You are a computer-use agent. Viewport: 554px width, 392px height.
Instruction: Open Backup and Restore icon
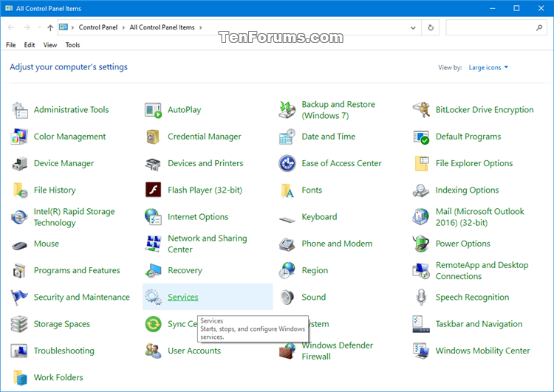point(287,110)
